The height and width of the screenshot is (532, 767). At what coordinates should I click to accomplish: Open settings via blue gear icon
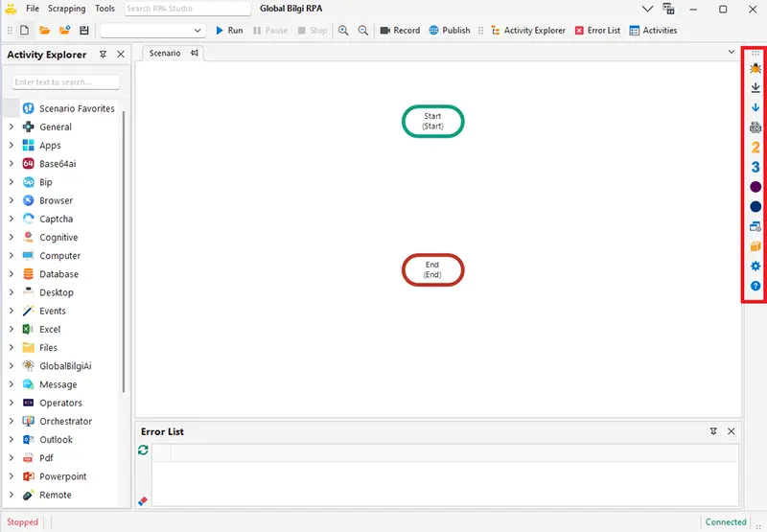click(x=755, y=266)
